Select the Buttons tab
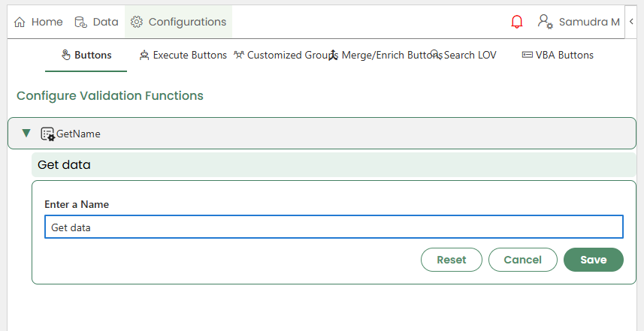This screenshot has height=331, width=644. point(86,55)
